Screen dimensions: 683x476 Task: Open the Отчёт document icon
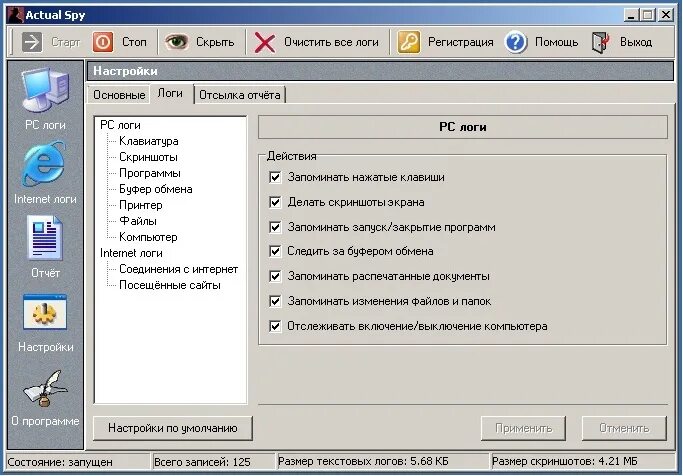click(45, 238)
